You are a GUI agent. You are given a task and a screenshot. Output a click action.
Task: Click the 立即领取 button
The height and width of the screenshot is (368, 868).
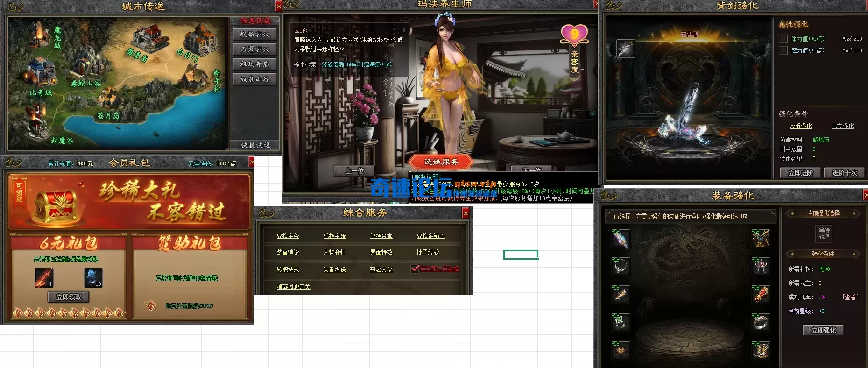[69, 297]
